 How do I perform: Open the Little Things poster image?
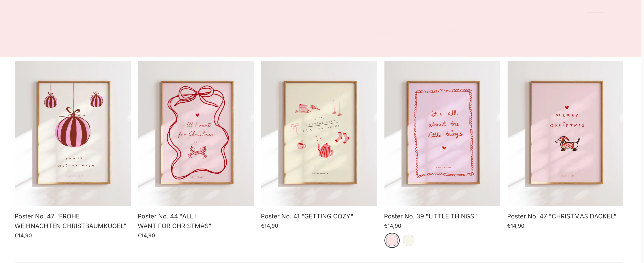coord(442,133)
